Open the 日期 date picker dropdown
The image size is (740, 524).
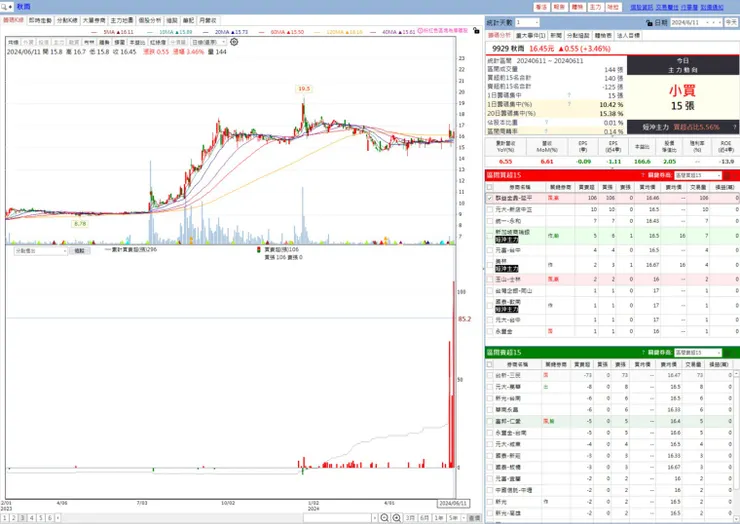point(707,23)
